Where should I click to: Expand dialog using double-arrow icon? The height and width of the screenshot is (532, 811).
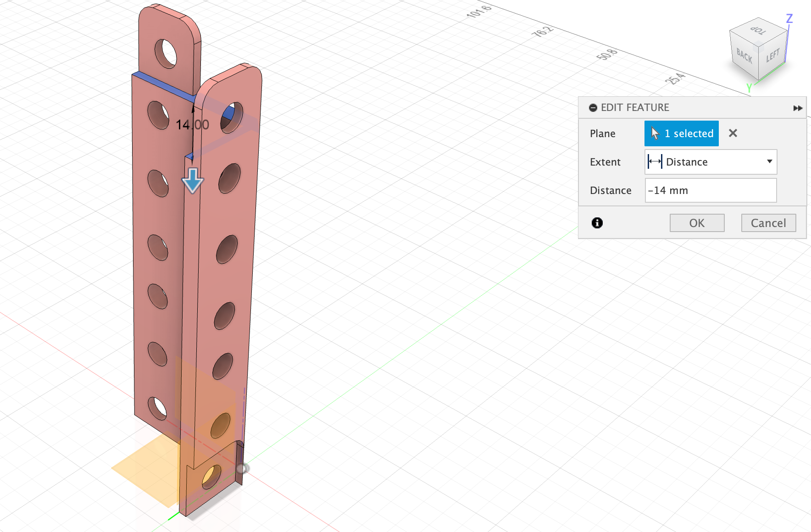coord(798,108)
